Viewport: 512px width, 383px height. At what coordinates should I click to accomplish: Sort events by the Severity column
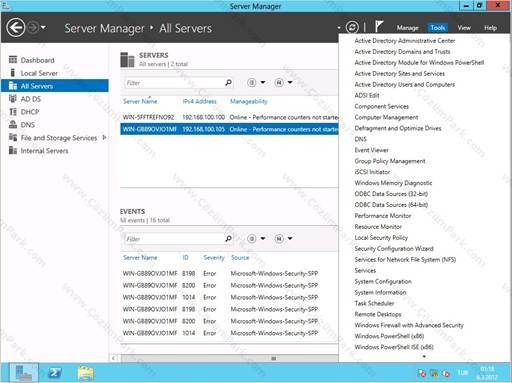click(x=214, y=257)
